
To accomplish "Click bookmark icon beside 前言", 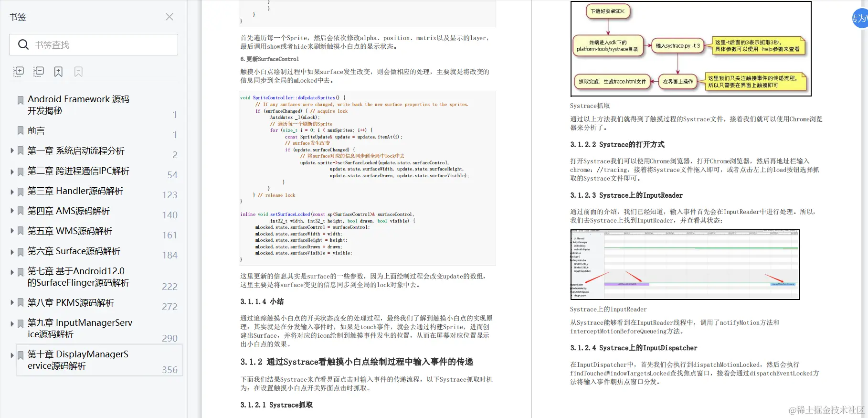I will coord(21,130).
